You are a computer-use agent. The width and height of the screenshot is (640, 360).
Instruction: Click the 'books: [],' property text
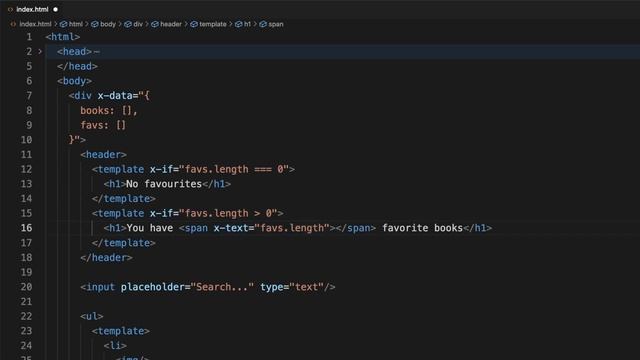109,110
